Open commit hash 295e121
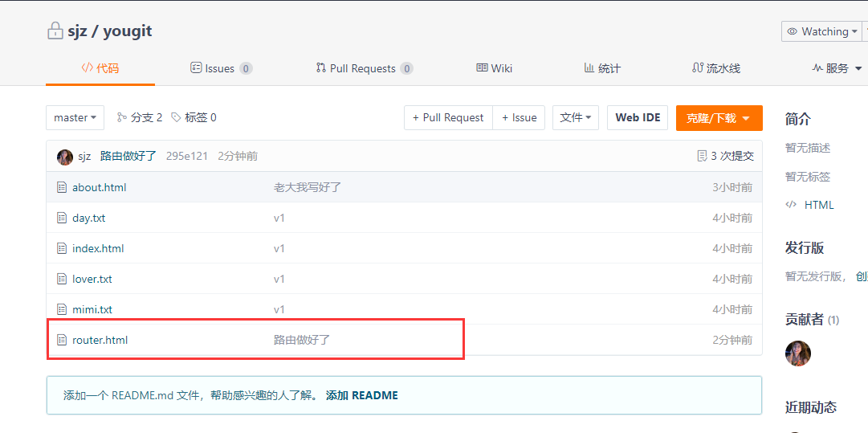Screen dimensions: 868x433 coord(186,156)
